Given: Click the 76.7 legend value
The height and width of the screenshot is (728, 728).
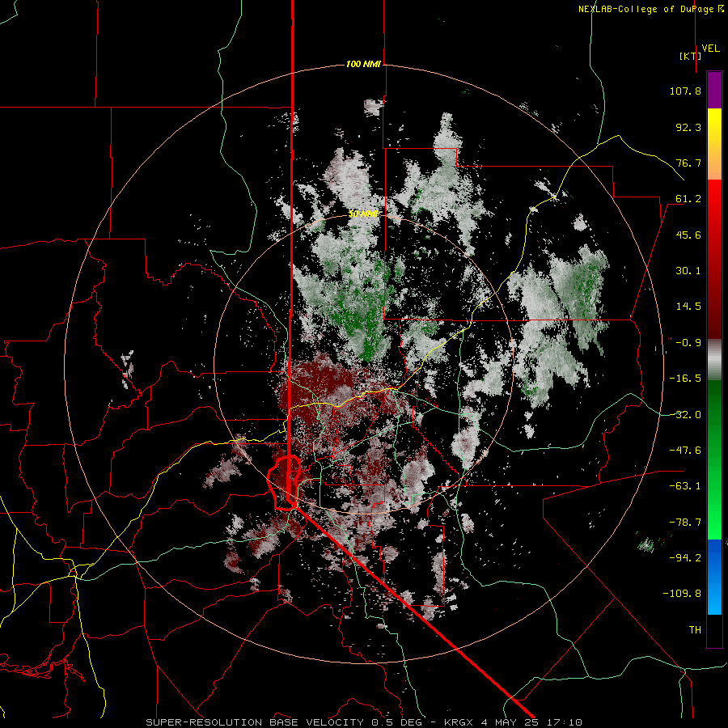Looking at the screenshot, I should [688, 163].
